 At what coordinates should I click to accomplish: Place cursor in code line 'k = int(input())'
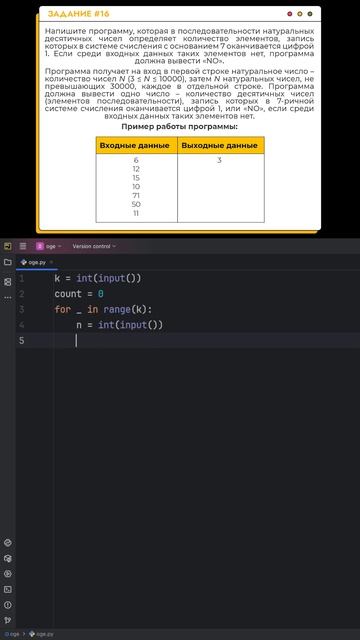(98, 279)
